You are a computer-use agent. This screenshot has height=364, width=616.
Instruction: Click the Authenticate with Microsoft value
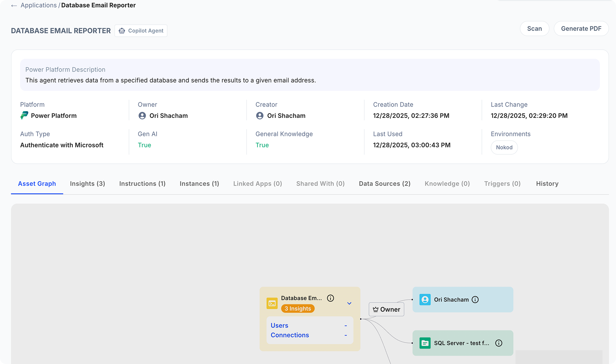[x=62, y=145]
